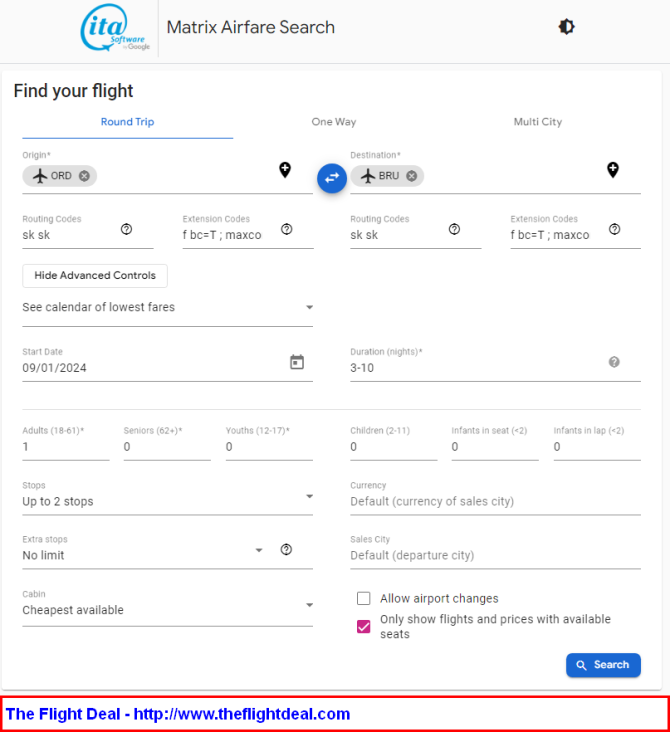The width and height of the screenshot is (670, 732).
Task: Switch to the Multi City tab
Action: [538, 122]
